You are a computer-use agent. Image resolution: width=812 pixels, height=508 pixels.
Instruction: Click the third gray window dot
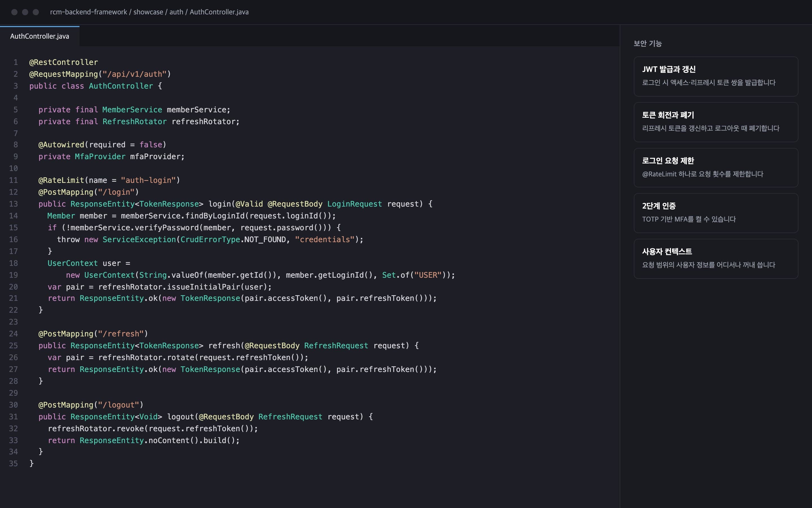click(36, 12)
